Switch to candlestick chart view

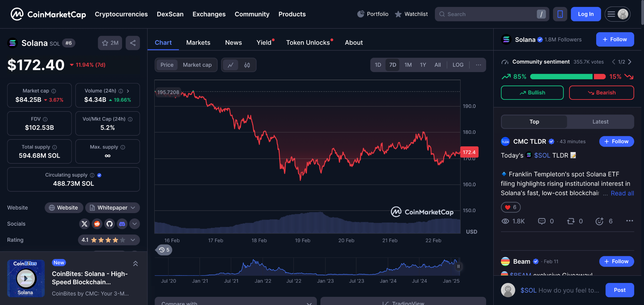point(247,65)
